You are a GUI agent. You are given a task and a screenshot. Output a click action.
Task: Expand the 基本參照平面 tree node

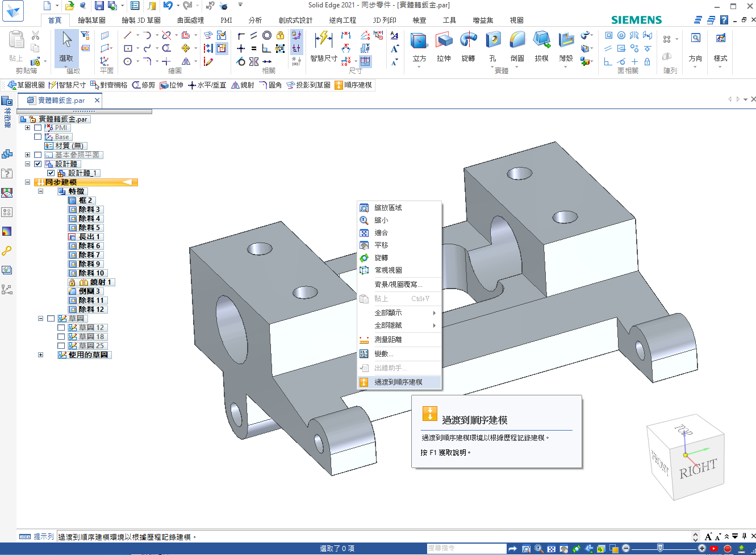pos(27,155)
